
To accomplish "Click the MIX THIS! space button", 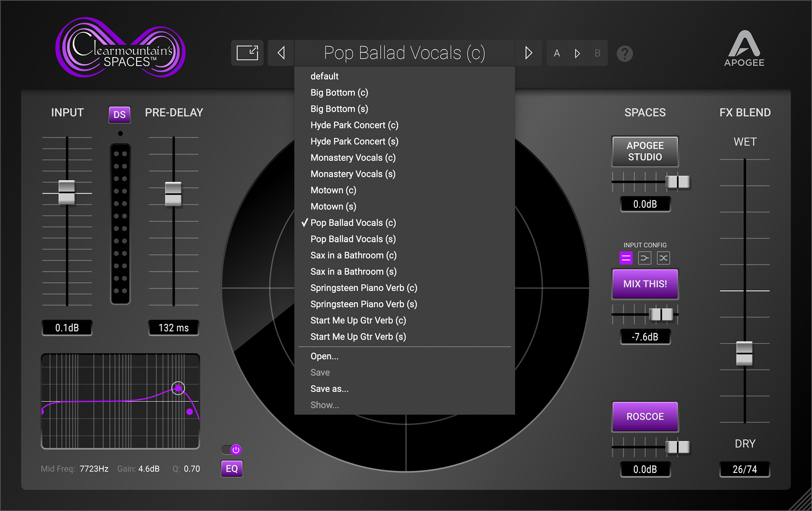I will 645,284.
